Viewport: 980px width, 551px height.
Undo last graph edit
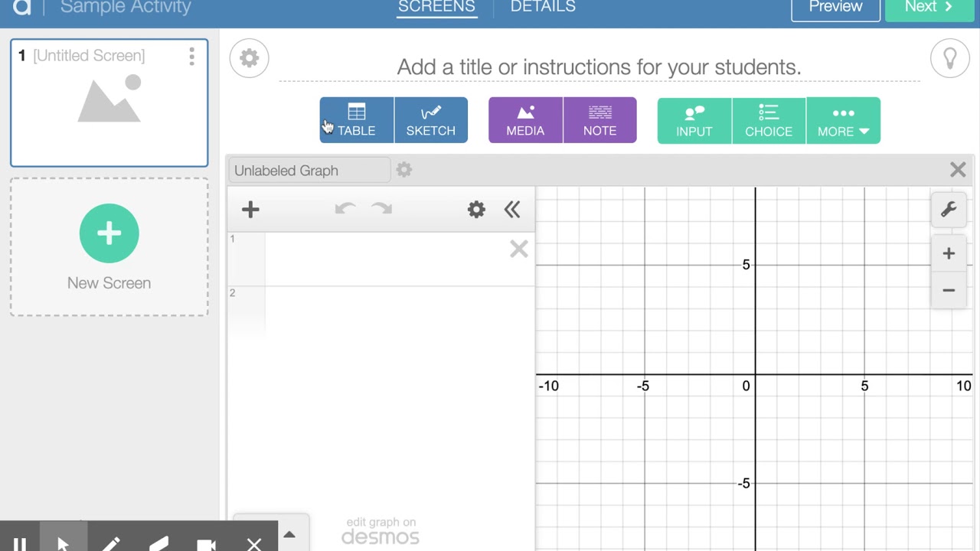click(x=345, y=210)
